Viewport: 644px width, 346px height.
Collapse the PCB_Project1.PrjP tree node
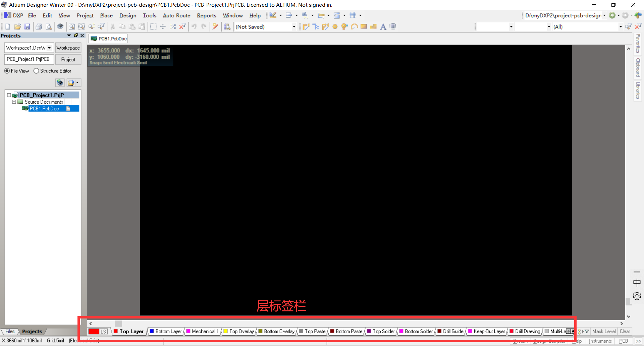[9, 95]
